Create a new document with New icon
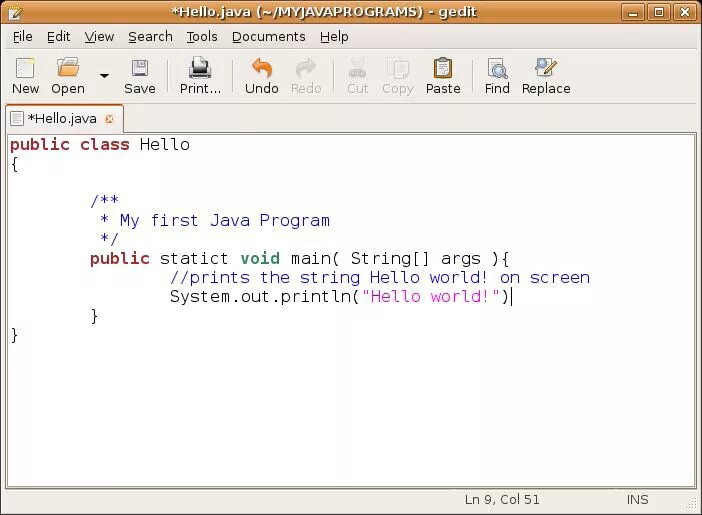This screenshot has width=702, height=515. [25, 68]
